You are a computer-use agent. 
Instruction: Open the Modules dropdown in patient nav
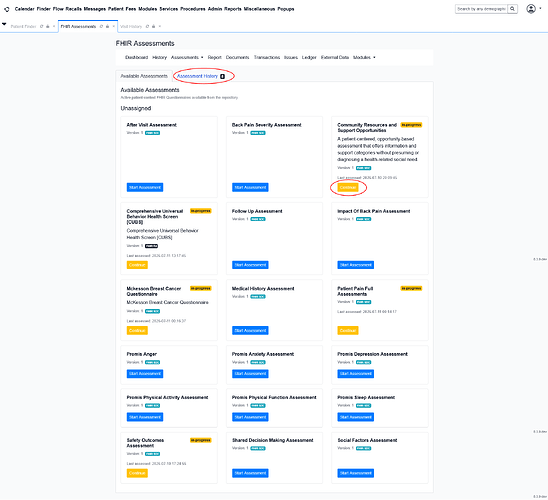click(x=364, y=57)
